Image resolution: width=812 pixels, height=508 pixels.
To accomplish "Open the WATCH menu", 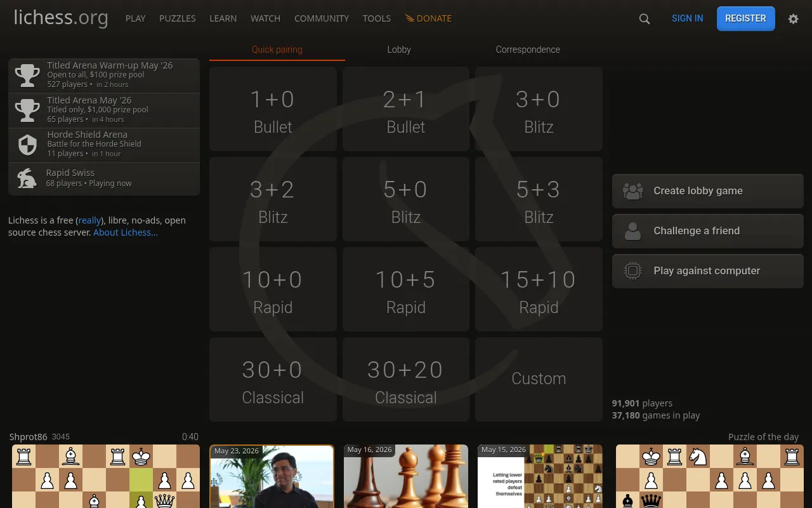I will point(265,18).
